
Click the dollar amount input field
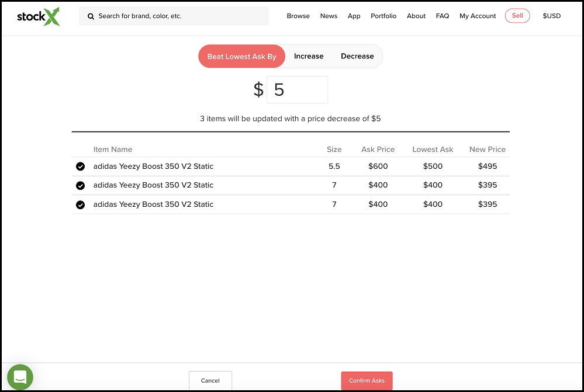point(297,89)
